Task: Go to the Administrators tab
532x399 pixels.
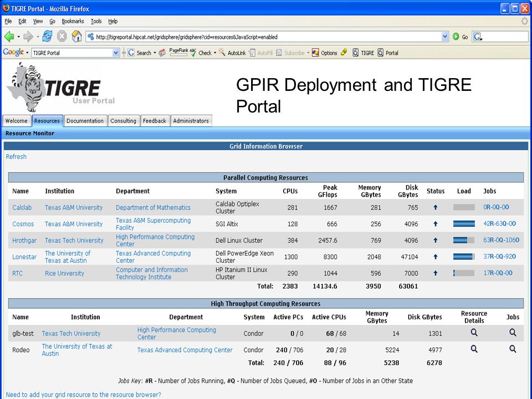Action: pyautogui.click(x=191, y=121)
